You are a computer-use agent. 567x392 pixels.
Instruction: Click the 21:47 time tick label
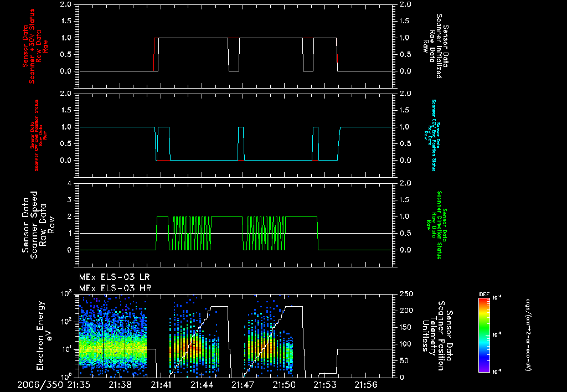coord(243,385)
